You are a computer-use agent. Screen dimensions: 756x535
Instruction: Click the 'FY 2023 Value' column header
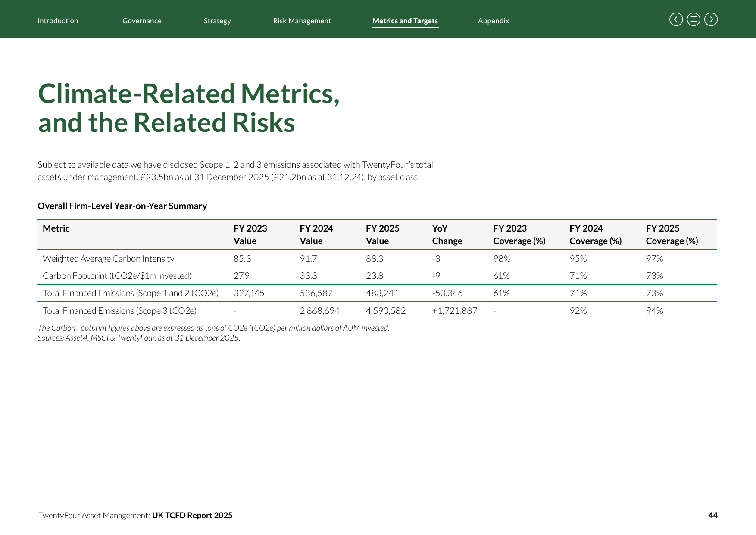250,235
